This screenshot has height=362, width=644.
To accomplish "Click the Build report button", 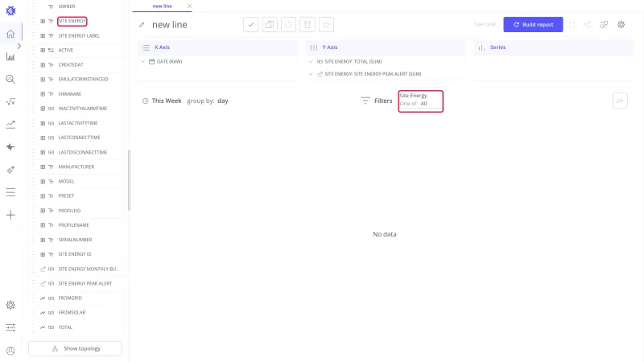I will coord(533,25).
